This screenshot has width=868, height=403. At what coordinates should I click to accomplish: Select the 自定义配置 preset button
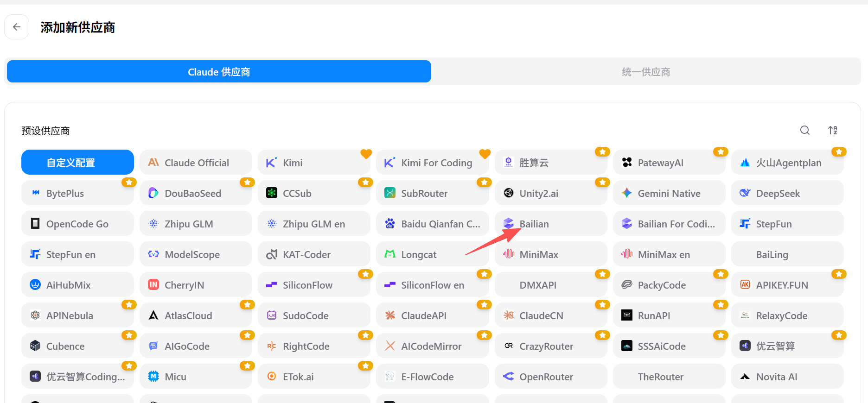click(77, 162)
